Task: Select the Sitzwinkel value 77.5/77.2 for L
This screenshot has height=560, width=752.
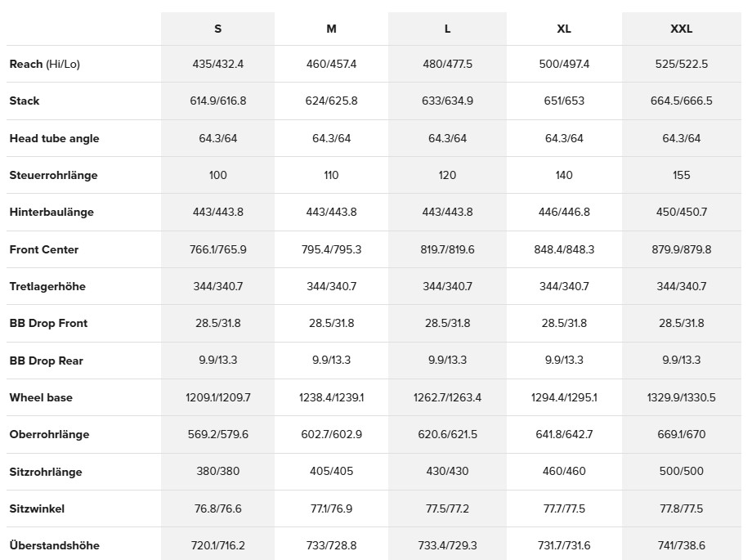Action: click(x=447, y=508)
